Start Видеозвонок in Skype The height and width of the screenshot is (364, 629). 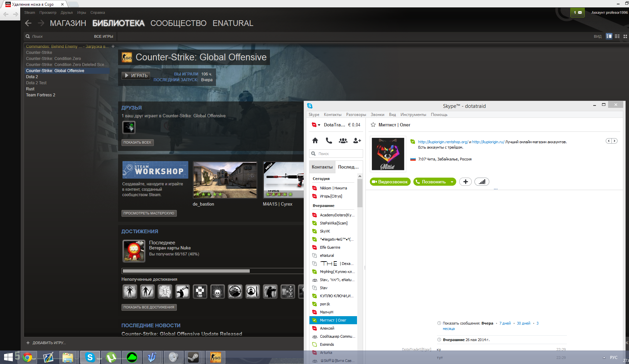pyautogui.click(x=390, y=182)
